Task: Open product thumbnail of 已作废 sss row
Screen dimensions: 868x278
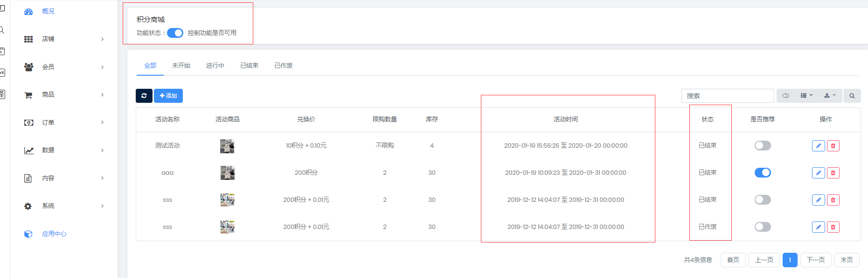Action: click(227, 227)
